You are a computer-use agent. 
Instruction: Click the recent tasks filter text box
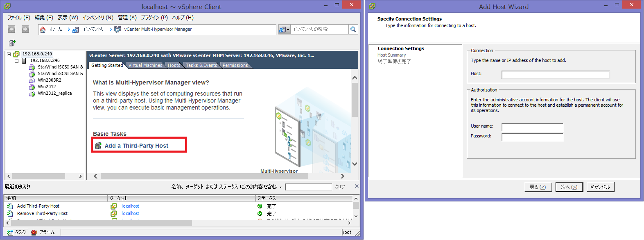[308, 187]
